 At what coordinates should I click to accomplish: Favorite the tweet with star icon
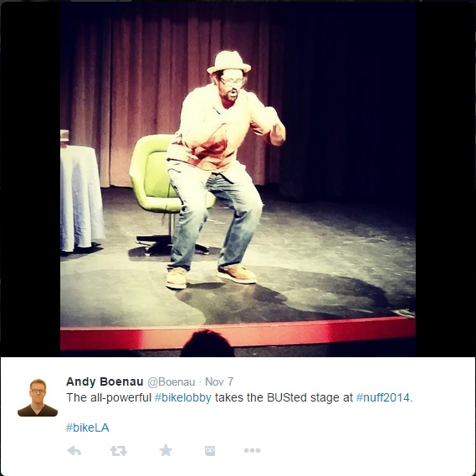click(x=166, y=450)
